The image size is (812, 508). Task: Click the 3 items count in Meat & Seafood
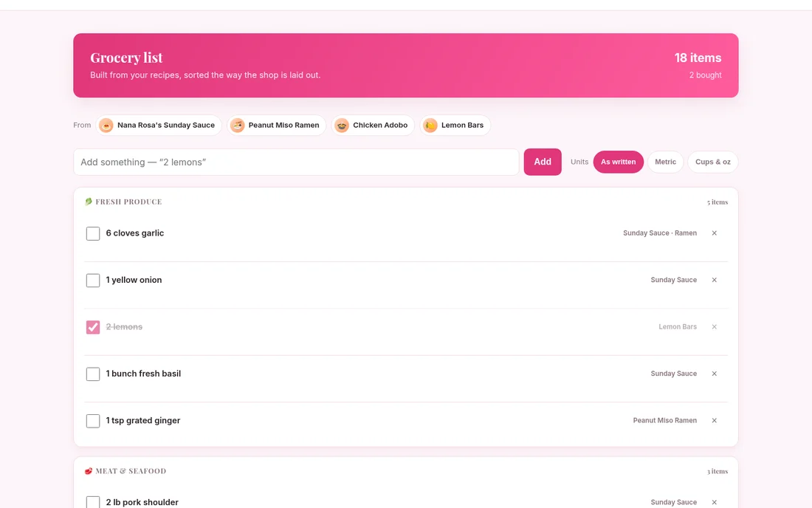tap(718, 471)
